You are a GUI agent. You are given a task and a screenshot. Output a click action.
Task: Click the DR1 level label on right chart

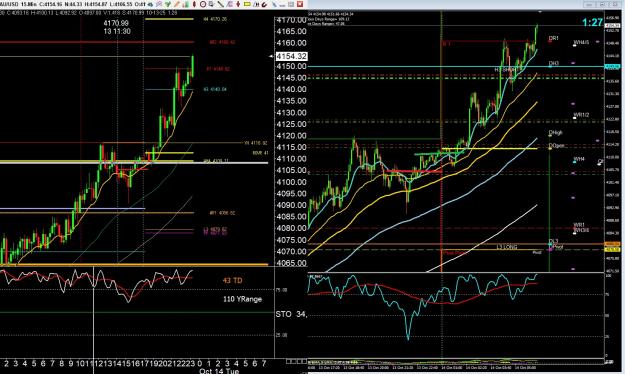(554, 38)
